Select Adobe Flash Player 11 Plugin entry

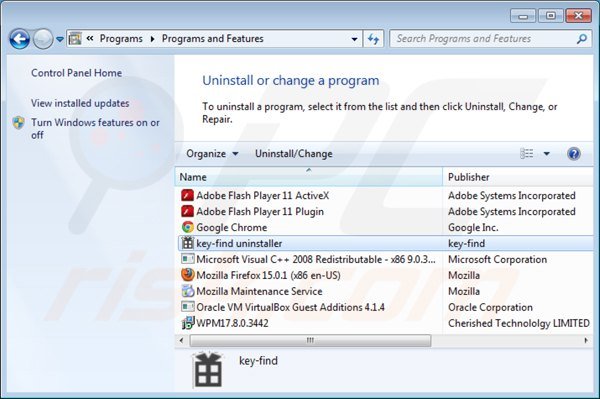(x=260, y=212)
